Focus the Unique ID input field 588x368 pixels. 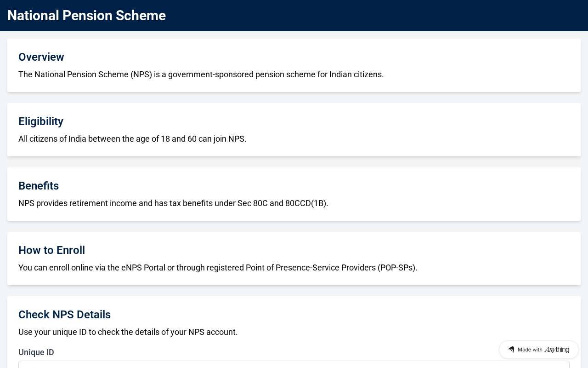tap(294, 364)
